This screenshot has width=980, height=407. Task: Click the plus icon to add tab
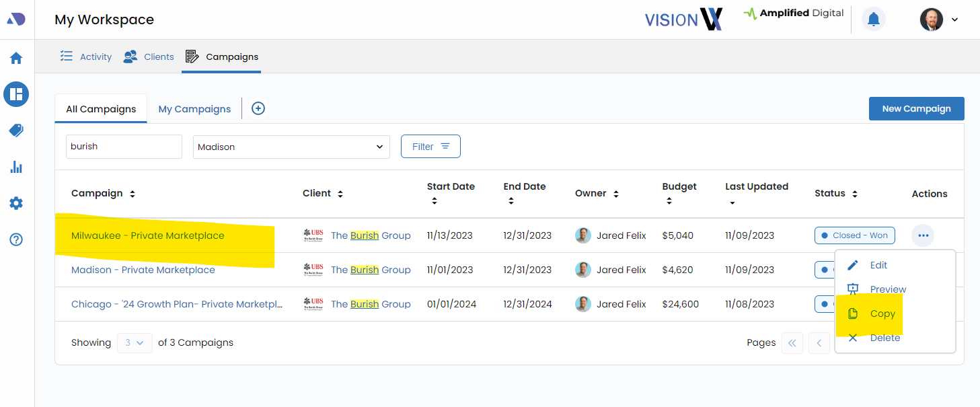point(258,108)
